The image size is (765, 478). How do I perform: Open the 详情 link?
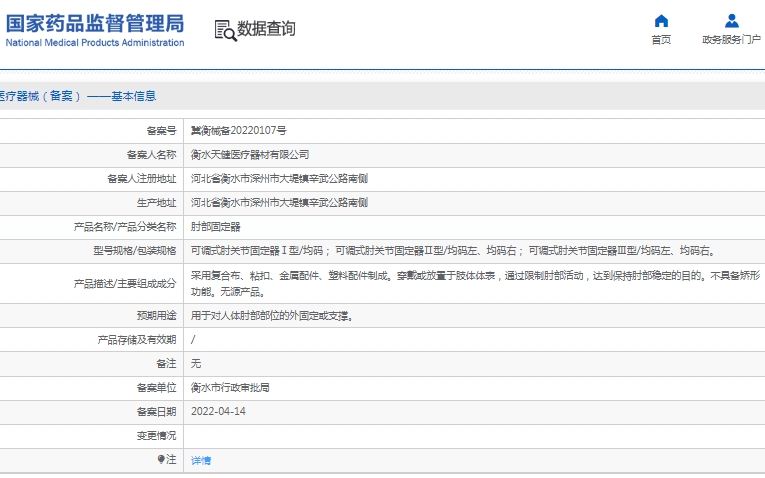(x=201, y=460)
